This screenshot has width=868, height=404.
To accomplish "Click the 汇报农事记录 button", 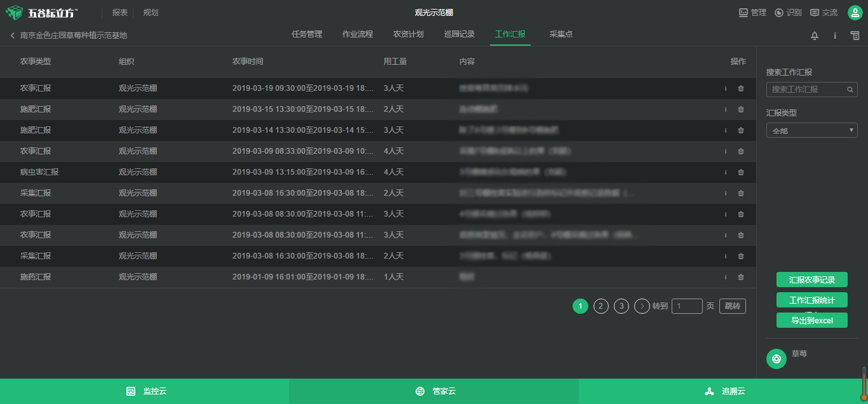I will (811, 279).
